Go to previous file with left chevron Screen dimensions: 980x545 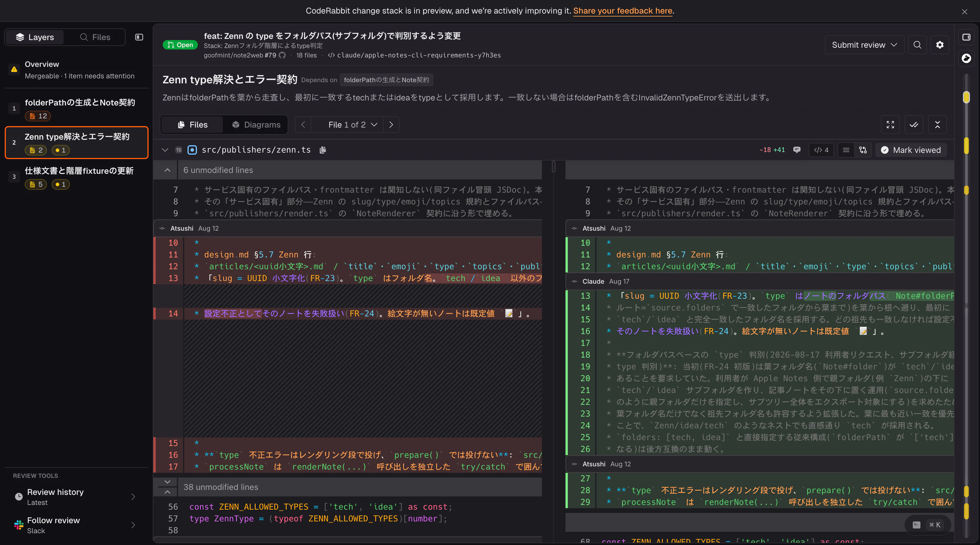click(303, 125)
